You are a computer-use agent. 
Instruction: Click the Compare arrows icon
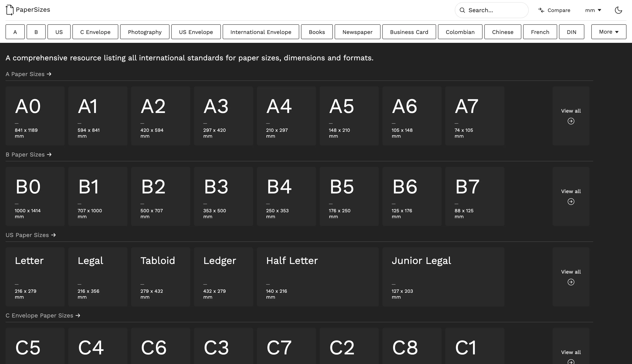click(x=541, y=10)
